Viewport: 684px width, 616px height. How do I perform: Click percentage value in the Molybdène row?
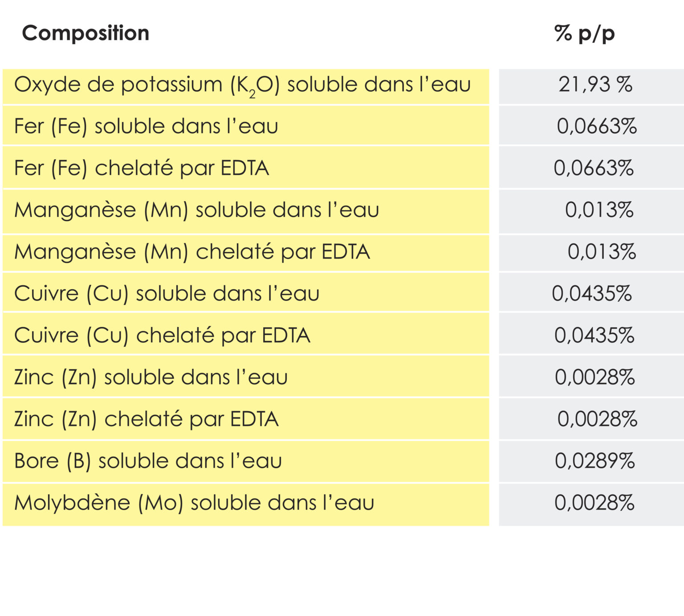pyautogui.click(x=594, y=503)
